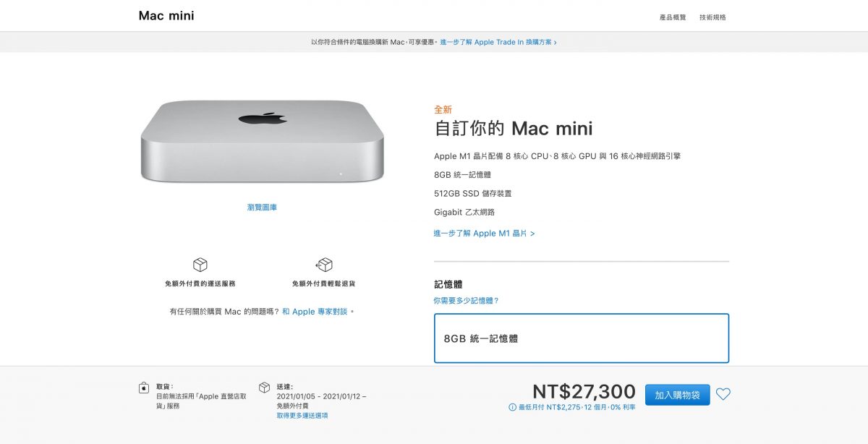868x444 pixels.
Task: Click the shopping bag pickup icon
Action: (144, 388)
